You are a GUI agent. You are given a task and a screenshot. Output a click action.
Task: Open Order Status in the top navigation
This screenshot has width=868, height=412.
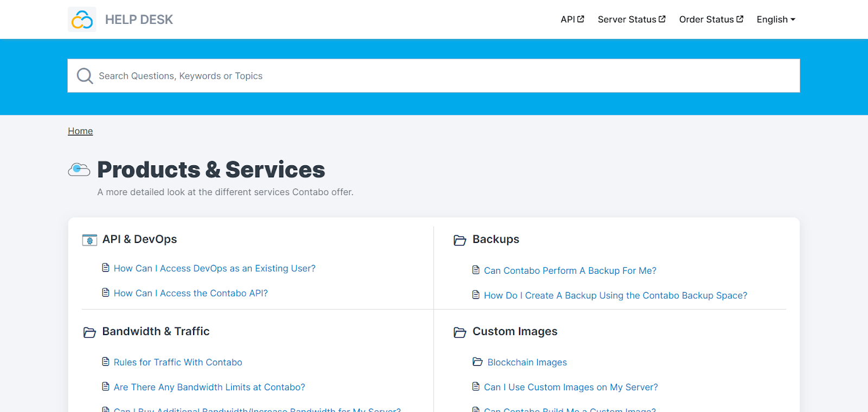coord(711,20)
